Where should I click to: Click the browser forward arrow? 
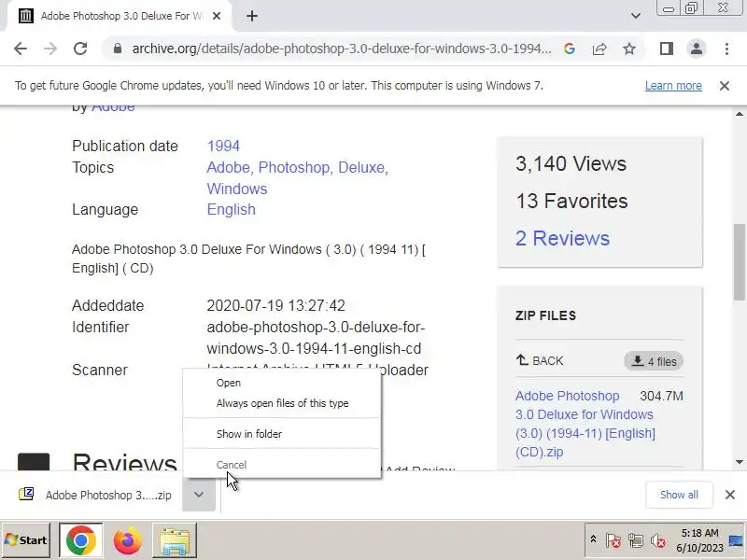pyautogui.click(x=50, y=49)
